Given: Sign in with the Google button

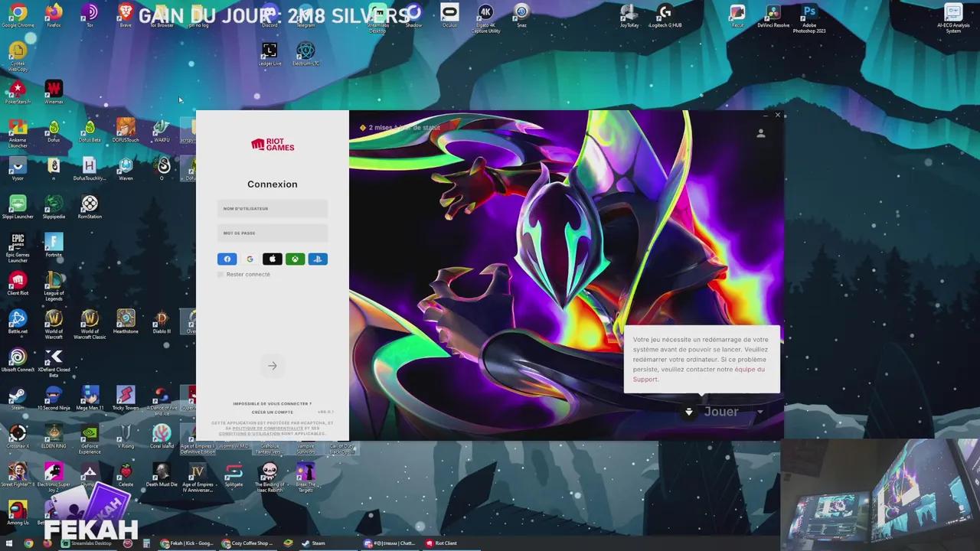Looking at the screenshot, I should point(250,259).
